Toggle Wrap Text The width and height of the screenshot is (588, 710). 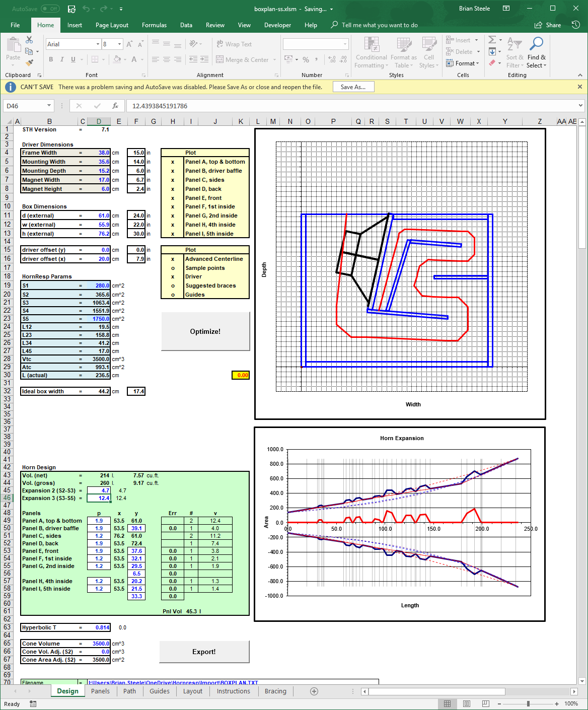point(234,44)
